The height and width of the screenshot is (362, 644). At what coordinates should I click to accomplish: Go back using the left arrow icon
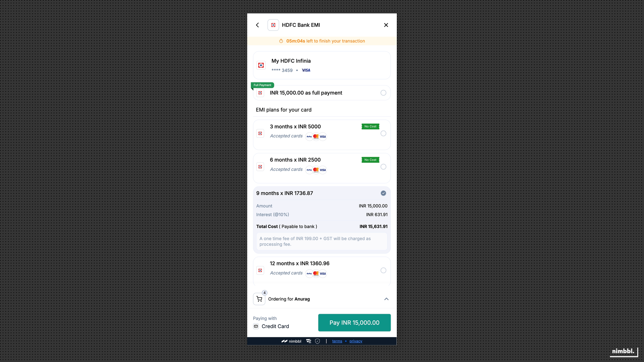coord(257,25)
